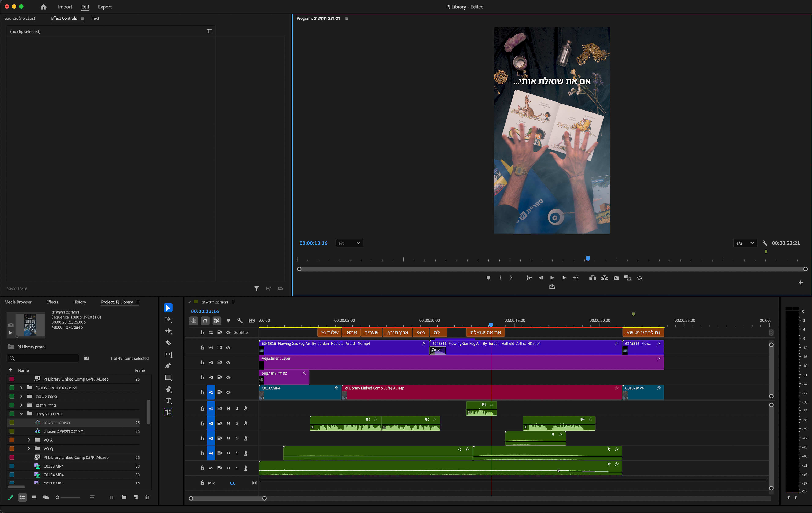Open the Program monitor wrench settings
The width and height of the screenshot is (812, 513).
click(x=765, y=243)
